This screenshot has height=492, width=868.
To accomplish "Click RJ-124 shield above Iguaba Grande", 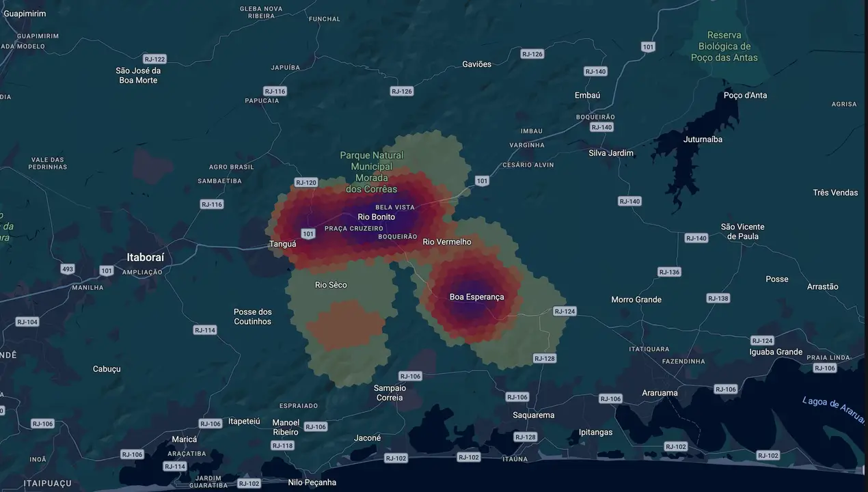I will 762,341.
